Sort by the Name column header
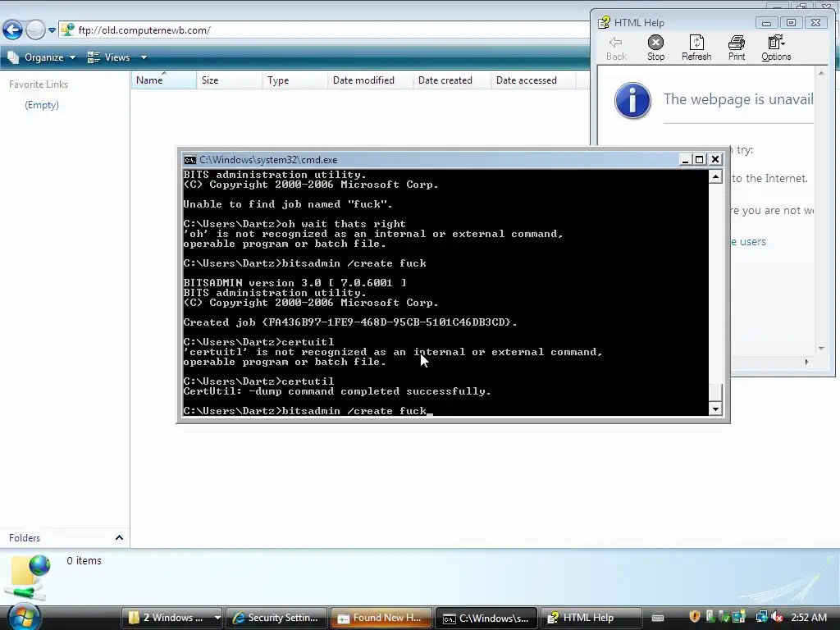 pyautogui.click(x=164, y=80)
